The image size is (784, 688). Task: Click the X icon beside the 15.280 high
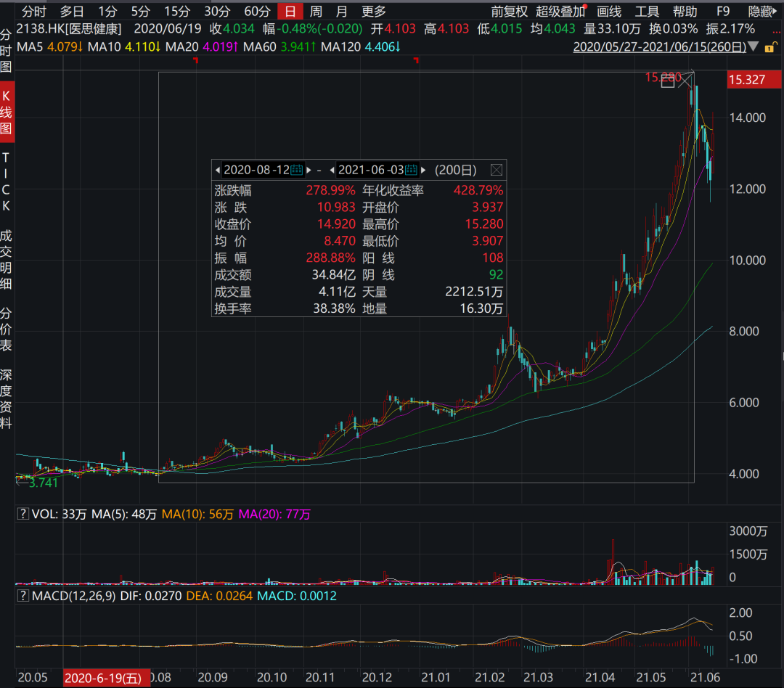[685, 81]
